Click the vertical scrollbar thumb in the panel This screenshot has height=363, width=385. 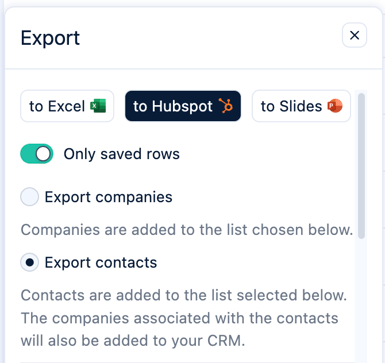pos(361,166)
